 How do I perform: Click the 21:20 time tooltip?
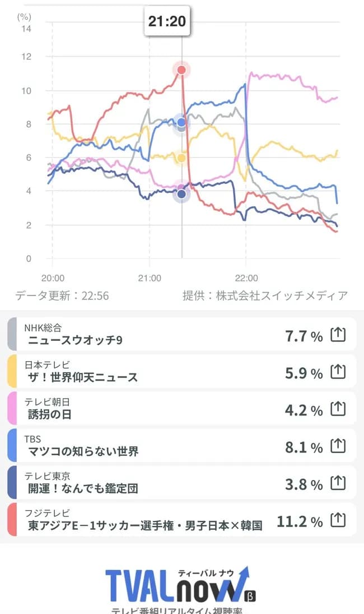[168, 21]
